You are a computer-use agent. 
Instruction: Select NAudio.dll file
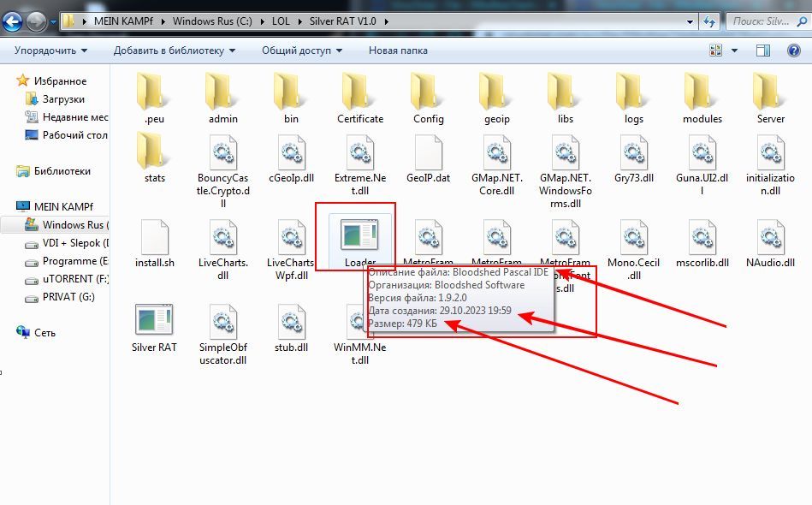coord(771,243)
